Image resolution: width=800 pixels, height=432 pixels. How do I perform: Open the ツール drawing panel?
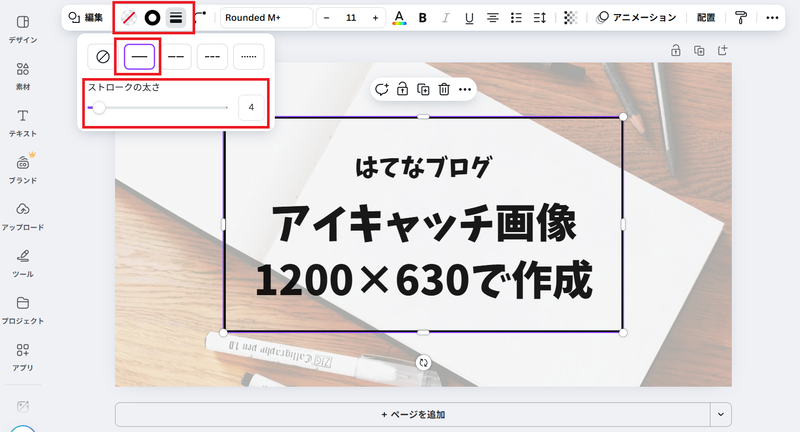click(x=22, y=264)
